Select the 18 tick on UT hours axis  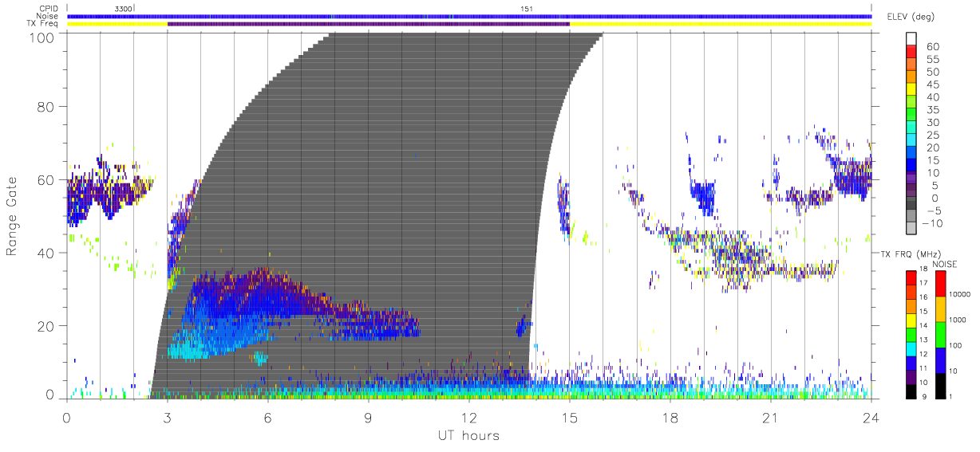670,417
